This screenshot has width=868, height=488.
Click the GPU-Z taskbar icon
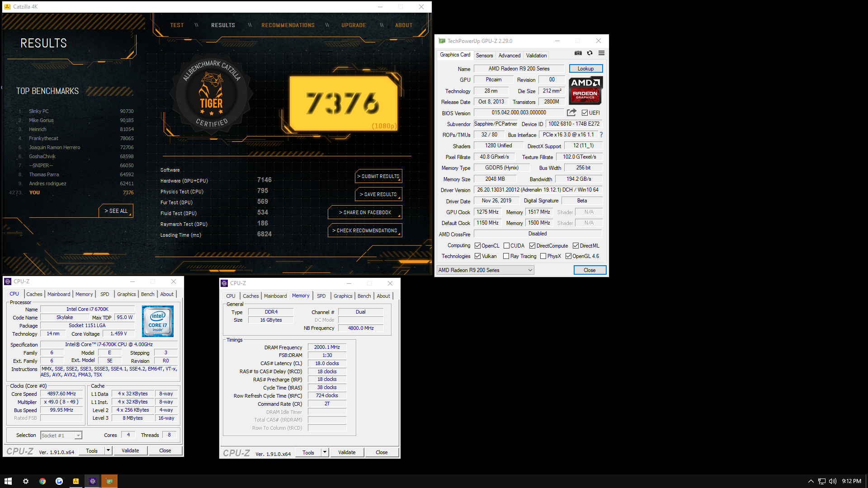109,481
